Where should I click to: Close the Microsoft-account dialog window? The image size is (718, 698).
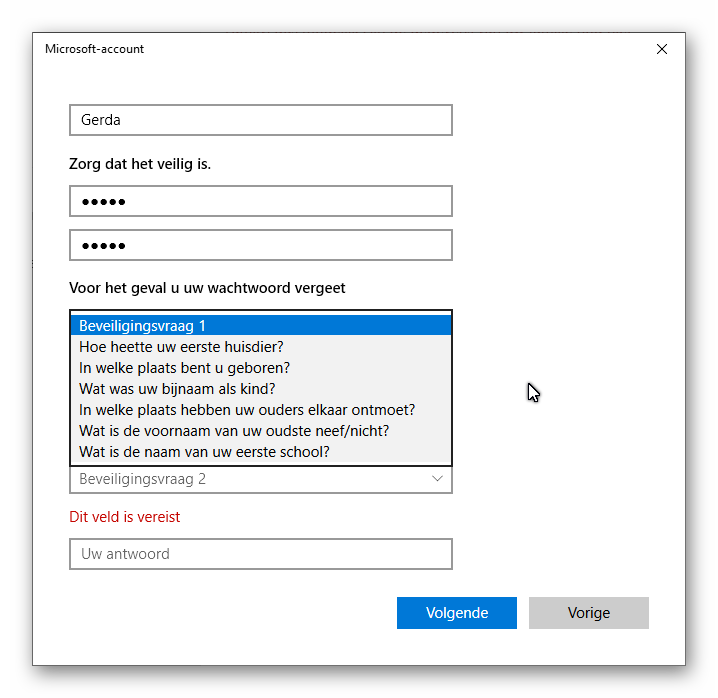[x=661, y=49]
